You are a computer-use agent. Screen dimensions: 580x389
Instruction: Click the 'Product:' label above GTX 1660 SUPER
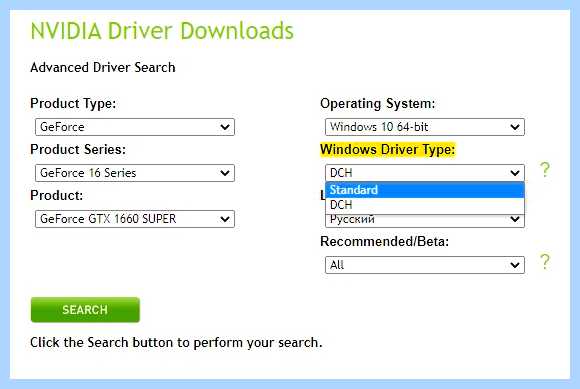point(57,195)
